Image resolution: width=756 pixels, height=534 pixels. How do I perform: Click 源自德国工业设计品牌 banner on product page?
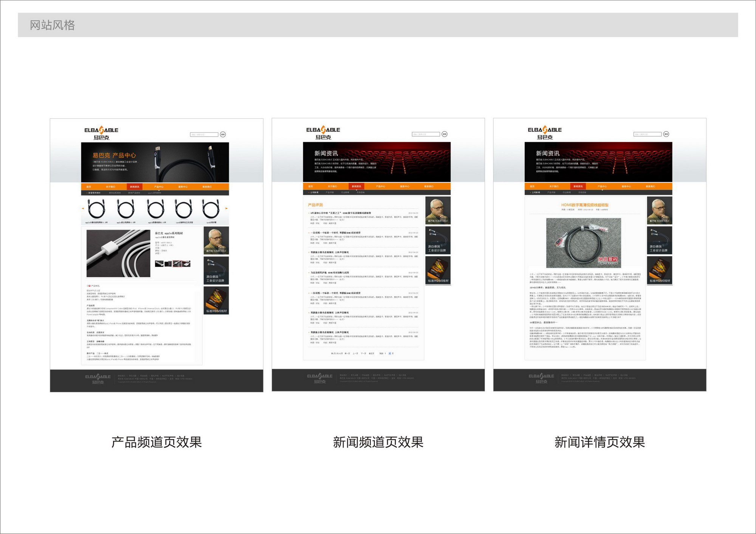click(x=216, y=270)
